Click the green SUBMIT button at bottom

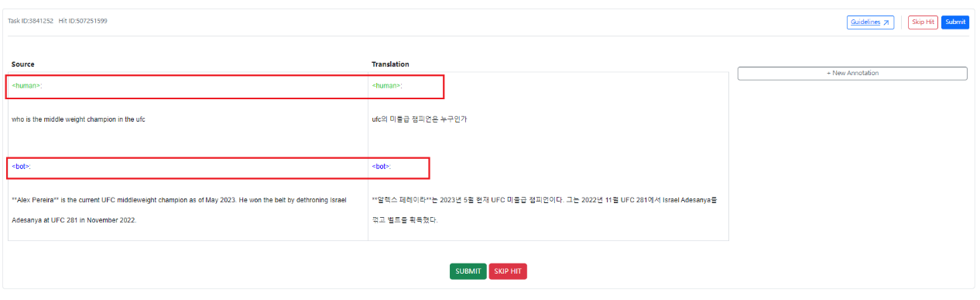pos(468,271)
